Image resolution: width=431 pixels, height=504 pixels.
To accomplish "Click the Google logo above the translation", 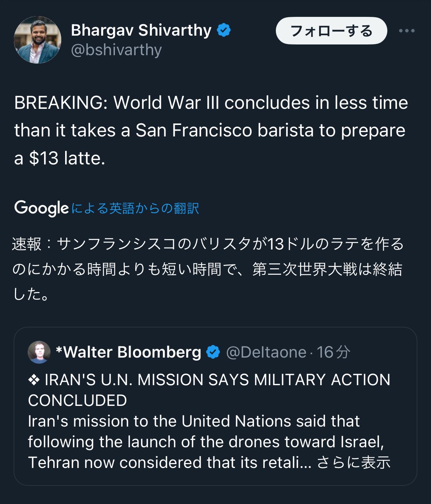I will [41, 208].
